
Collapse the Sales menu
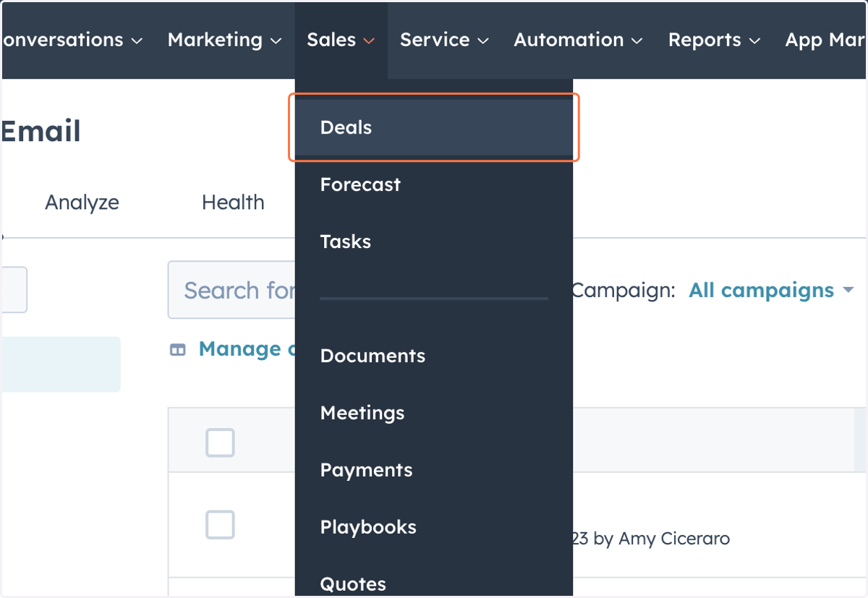point(341,40)
